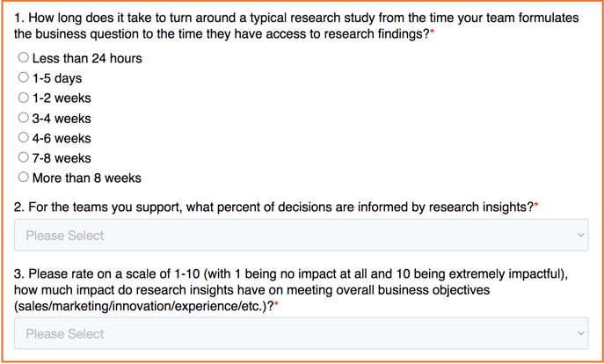The width and height of the screenshot is (604, 364).
Task: Open the percent of decisions dropdown
Action: click(302, 235)
